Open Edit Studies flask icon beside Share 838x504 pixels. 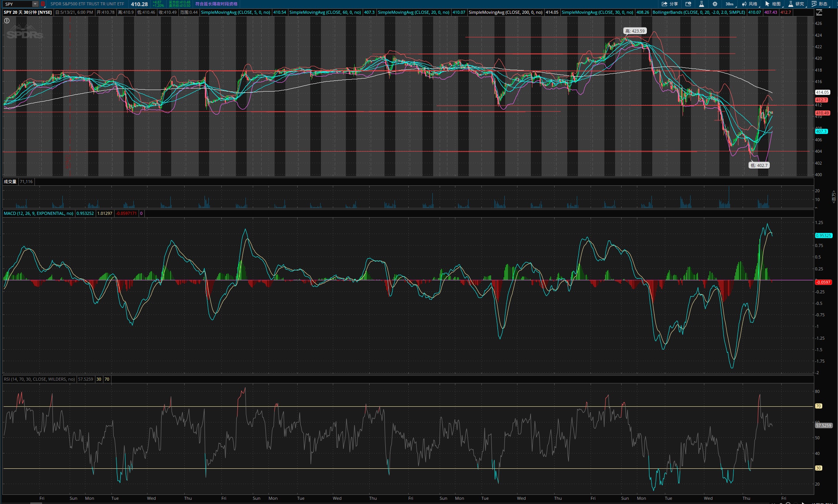(x=701, y=4)
